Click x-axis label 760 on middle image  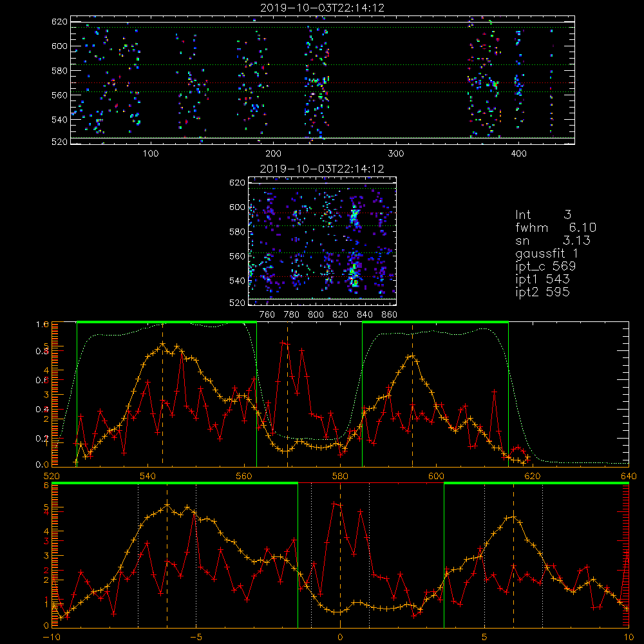(x=267, y=314)
